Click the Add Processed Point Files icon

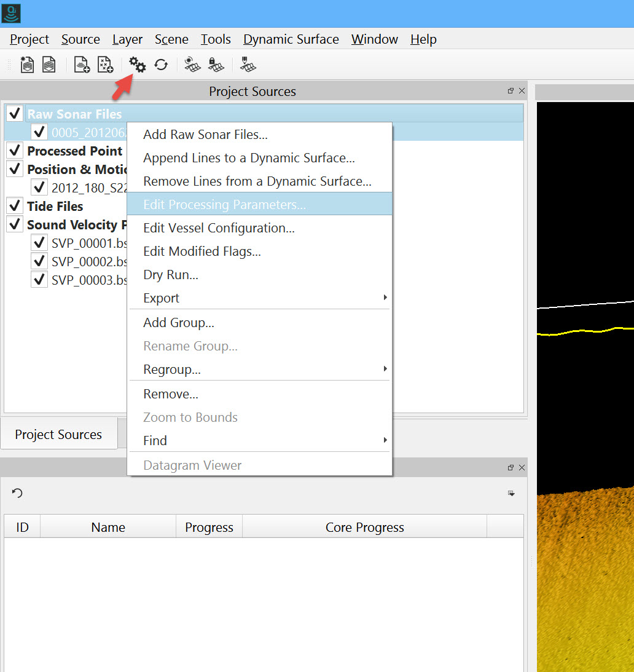coord(106,65)
